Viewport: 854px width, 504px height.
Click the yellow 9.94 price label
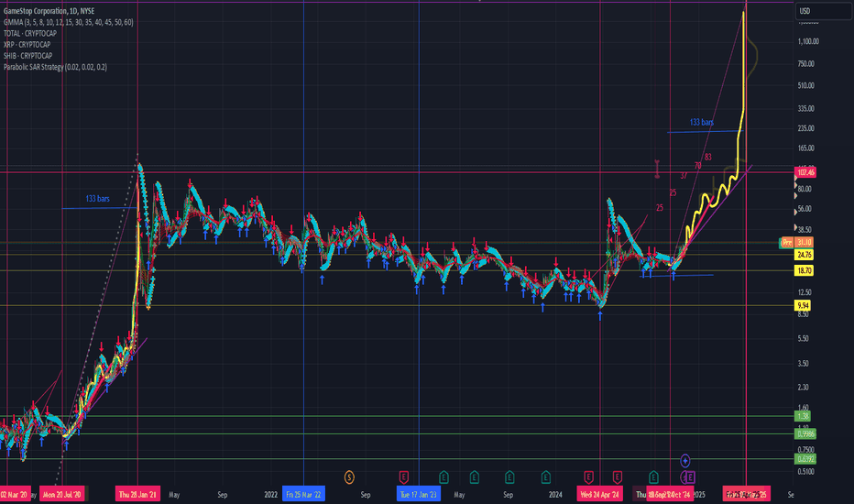[803, 305]
